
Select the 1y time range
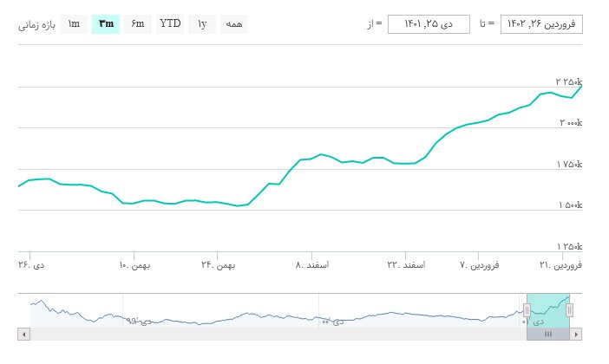[x=202, y=23]
